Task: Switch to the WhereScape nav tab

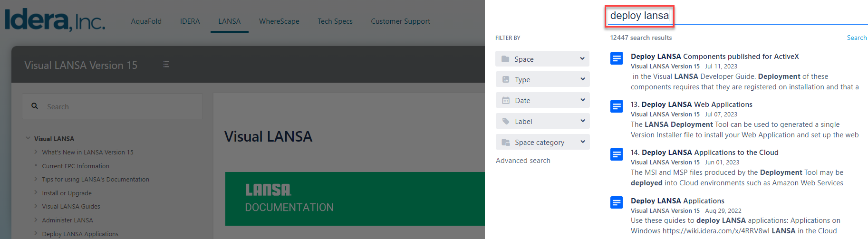Action: (279, 21)
